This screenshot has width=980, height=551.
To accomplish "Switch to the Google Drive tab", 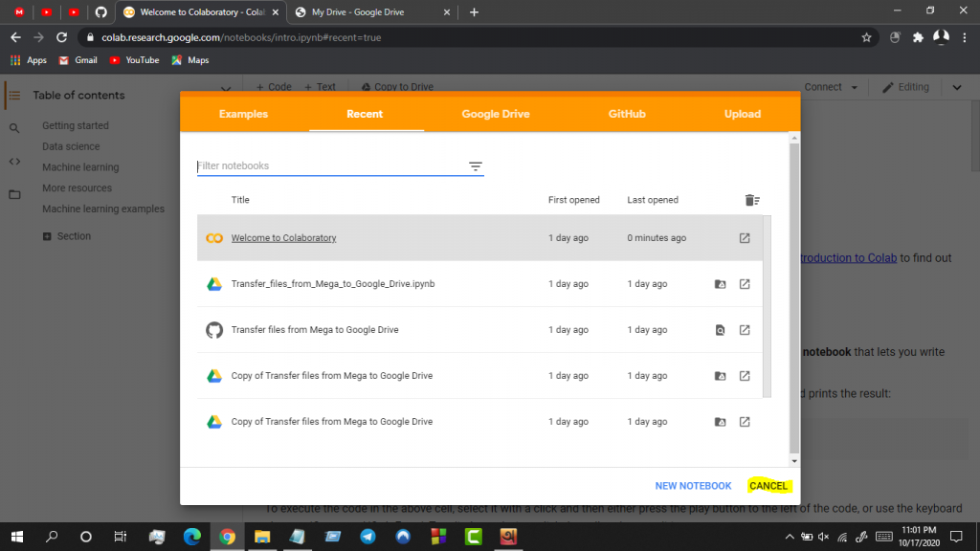I will [496, 114].
